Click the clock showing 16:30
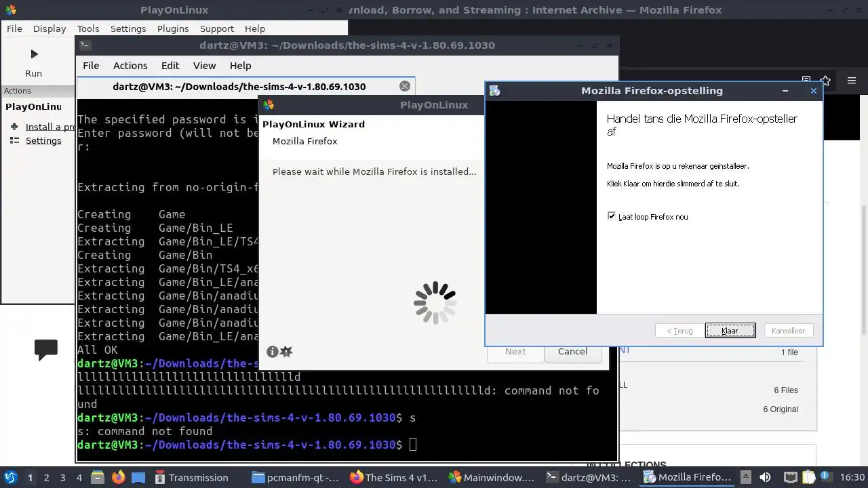This screenshot has width=868, height=488. pos(852,477)
